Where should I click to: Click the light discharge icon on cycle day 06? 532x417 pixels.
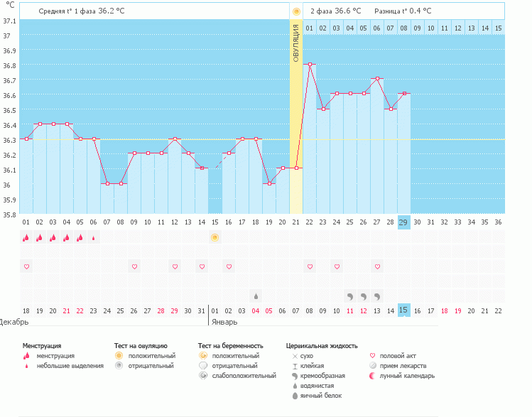(x=94, y=238)
